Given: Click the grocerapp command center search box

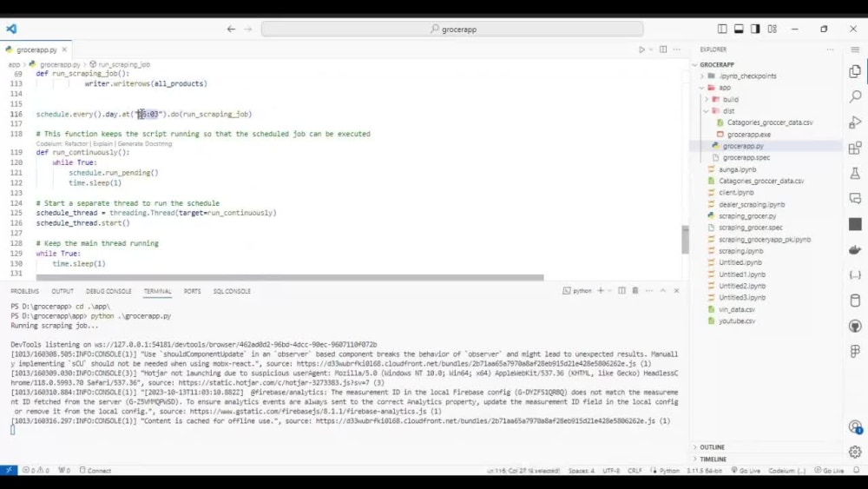Looking at the screenshot, I should [452, 29].
